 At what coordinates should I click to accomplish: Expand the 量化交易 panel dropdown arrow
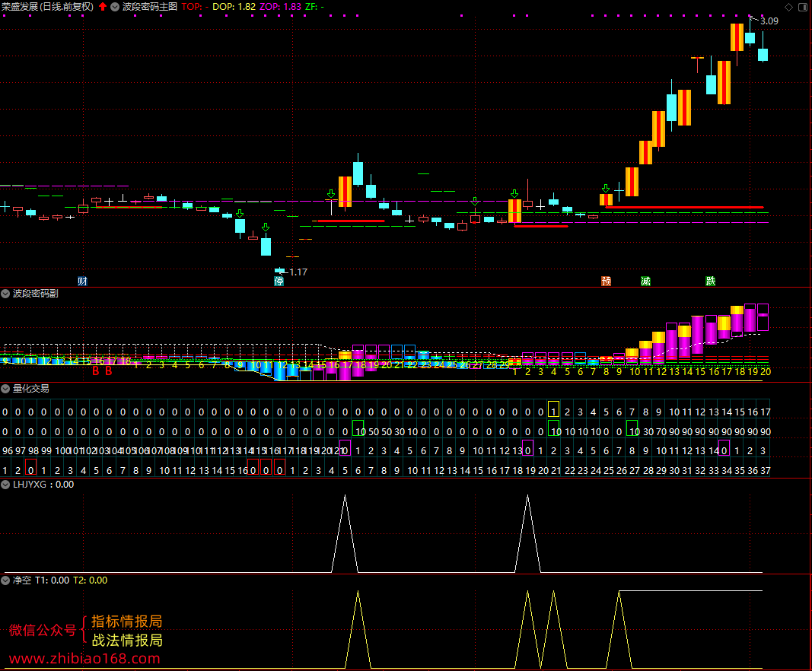pyautogui.click(x=5, y=388)
